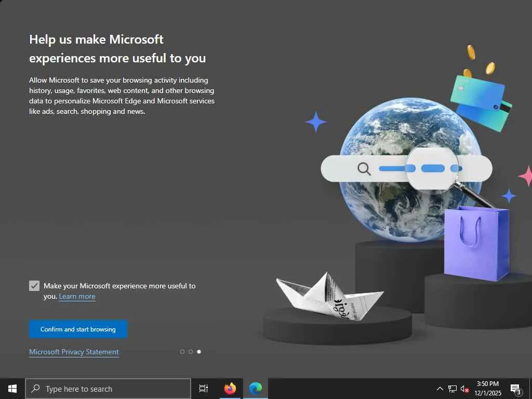
Task: Open the network status tray icon
Action: click(x=453, y=389)
